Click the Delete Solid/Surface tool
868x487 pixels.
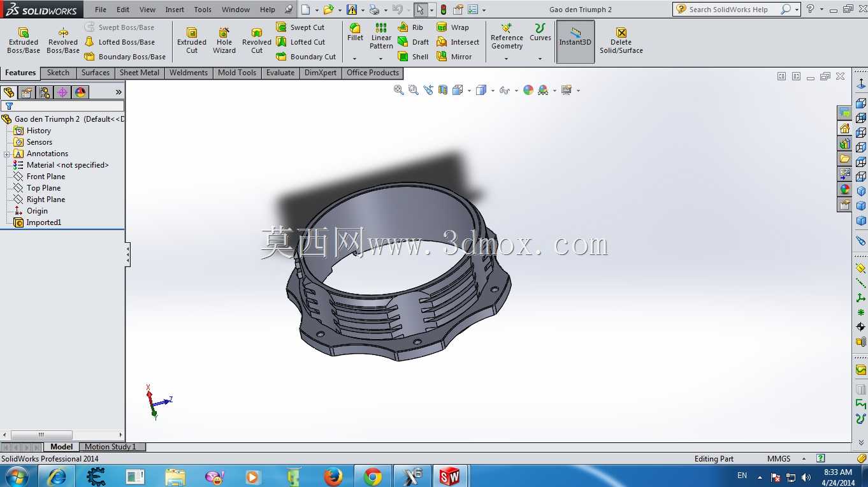[621, 40]
